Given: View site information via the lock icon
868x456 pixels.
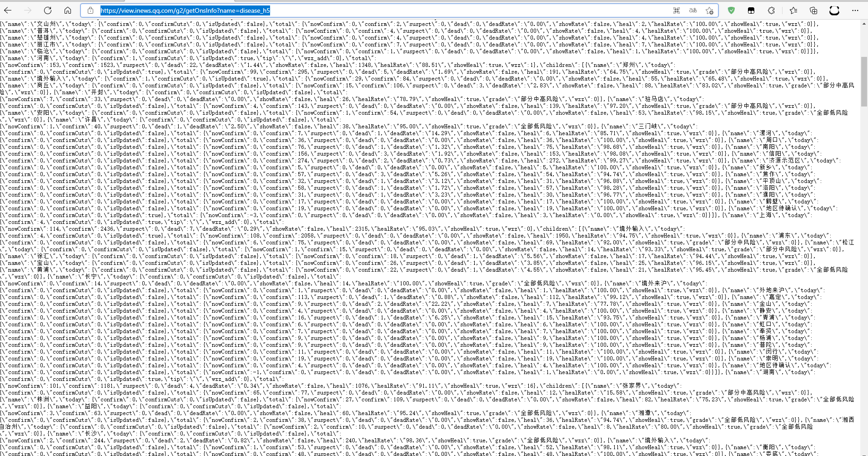Looking at the screenshot, I should point(91,10).
